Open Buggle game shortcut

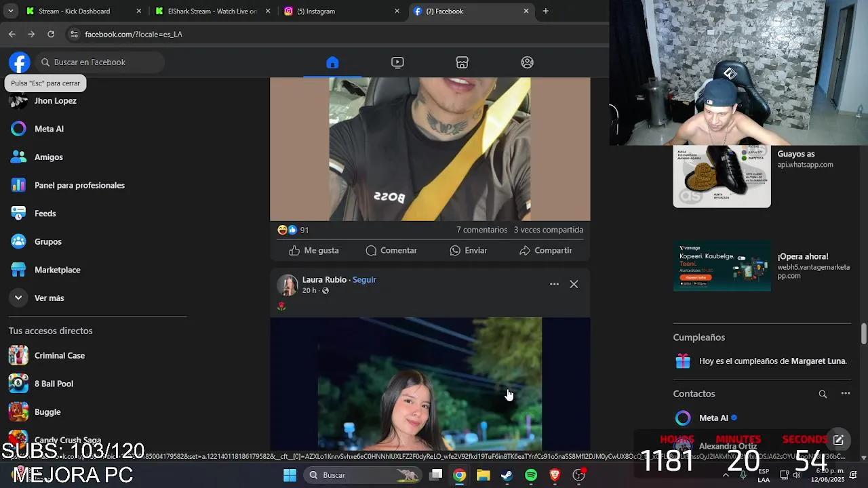tap(47, 412)
